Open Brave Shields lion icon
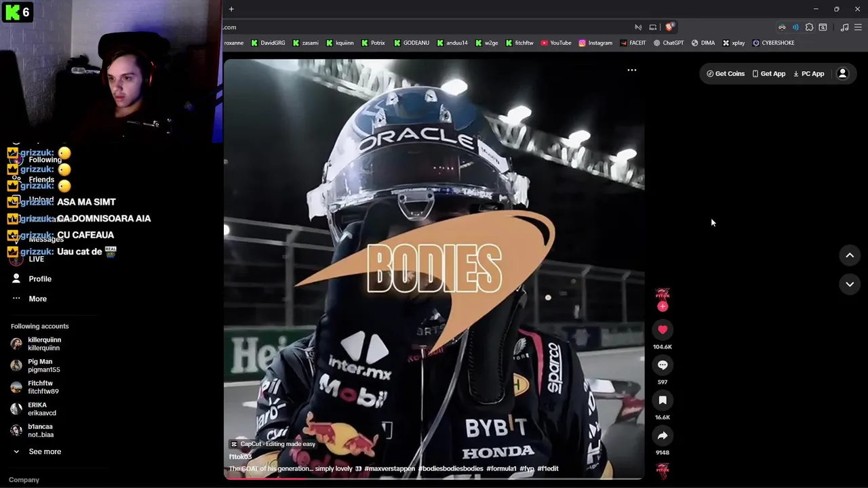The height and width of the screenshot is (488, 868). 669,27
